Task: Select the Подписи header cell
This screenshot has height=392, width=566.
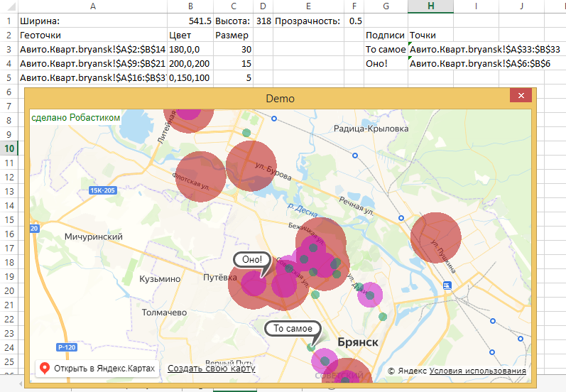Action: [386, 35]
